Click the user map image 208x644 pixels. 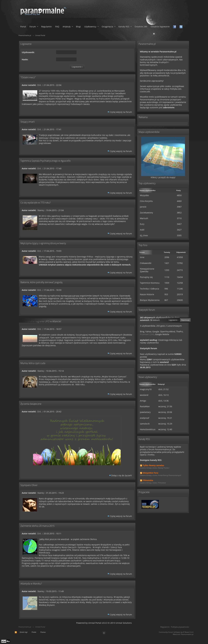pyautogui.click(x=163, y=156)
